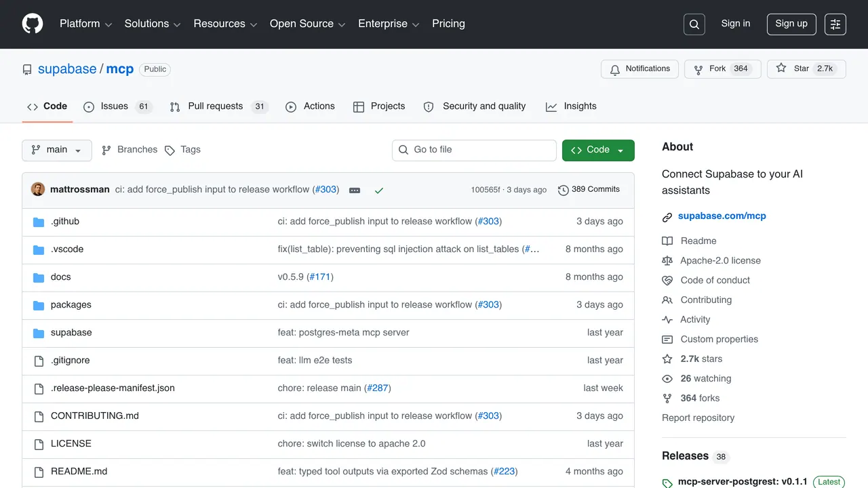868x488 pixels.
Task: Click the .release-please-manifest.json file icon
Action: 39,388
